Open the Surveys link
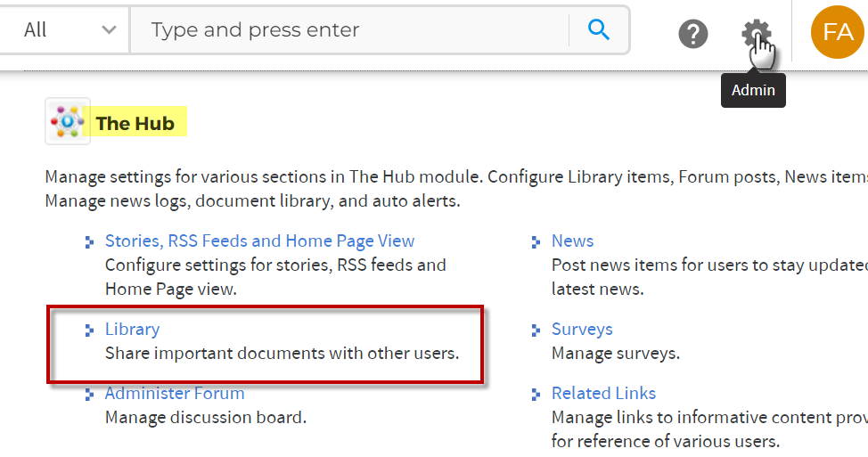 click(582, 330)
